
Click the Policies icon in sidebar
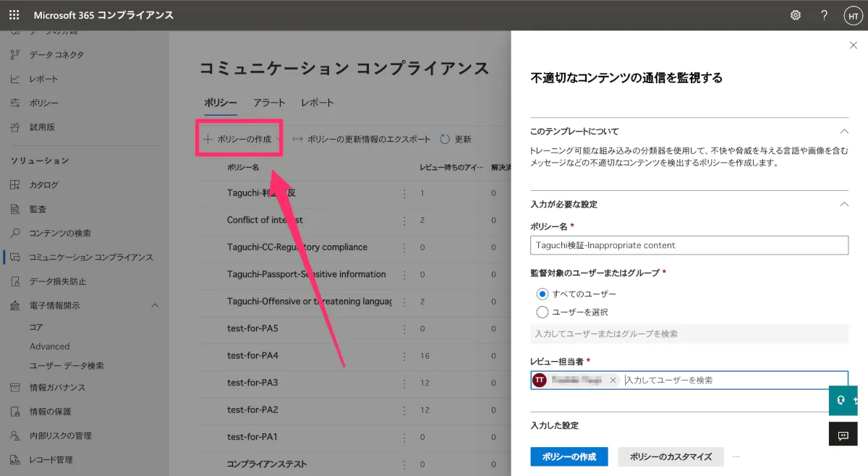15,103
